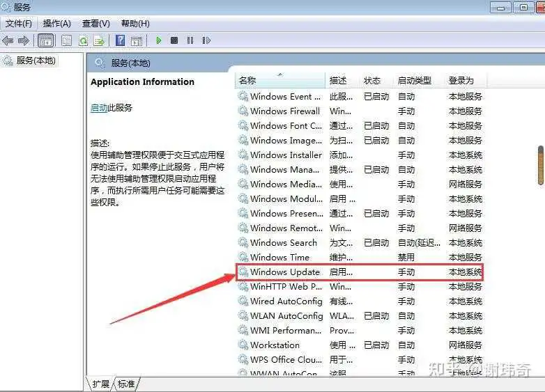Select the Wired AutoConfig service
The height and width of the screenshot is (392, 545).
360,301
